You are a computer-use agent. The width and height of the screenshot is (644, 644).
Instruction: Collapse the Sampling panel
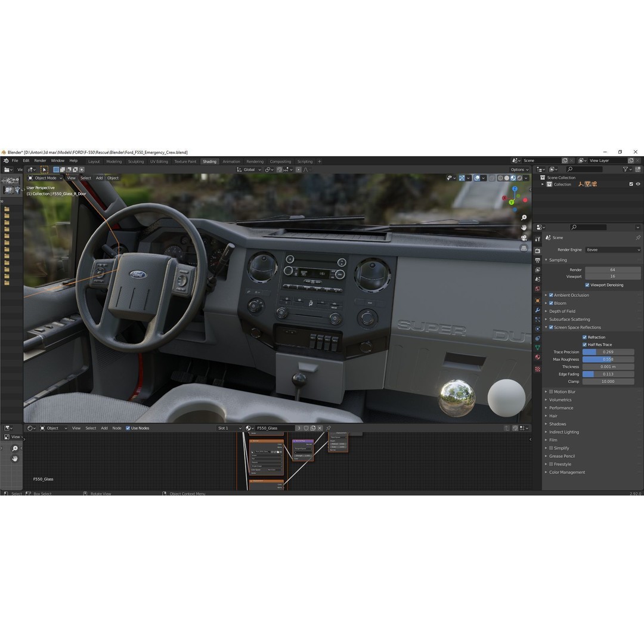point(558,260)
